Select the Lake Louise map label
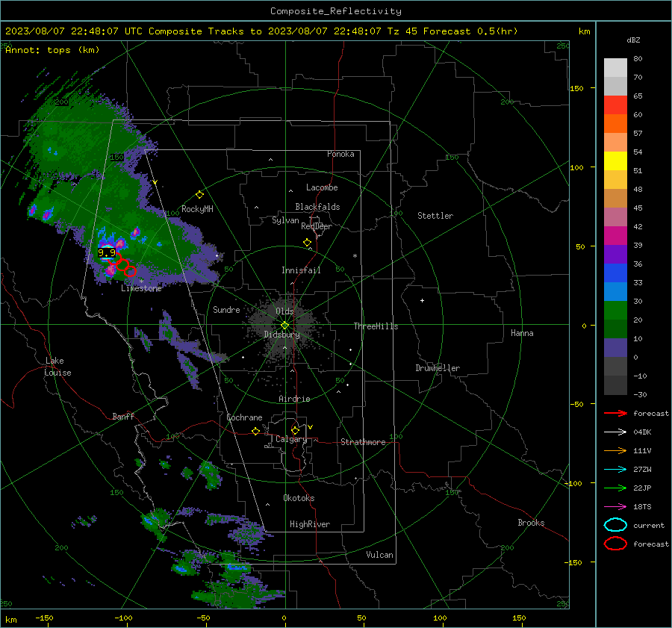672x628 pixels. [57, 367]
